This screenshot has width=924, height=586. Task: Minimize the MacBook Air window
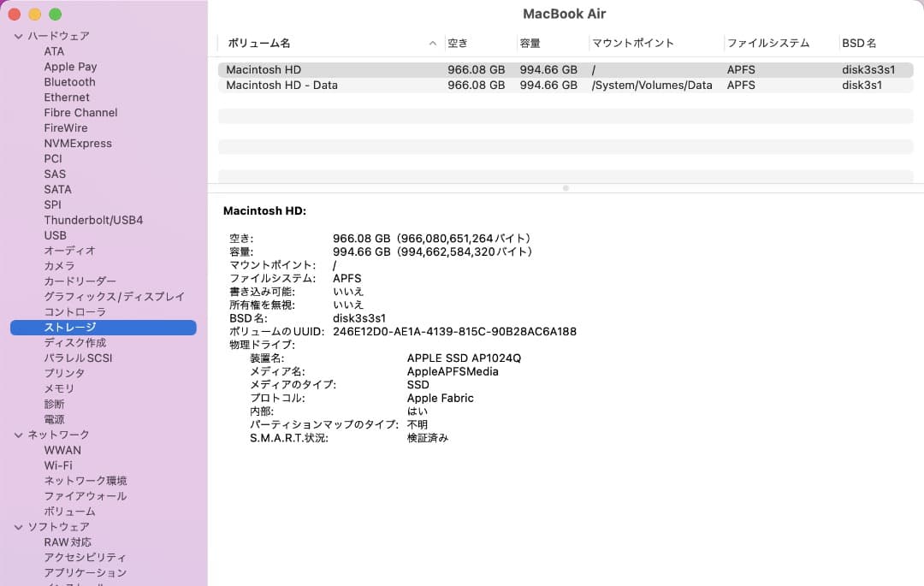point(34,15)
